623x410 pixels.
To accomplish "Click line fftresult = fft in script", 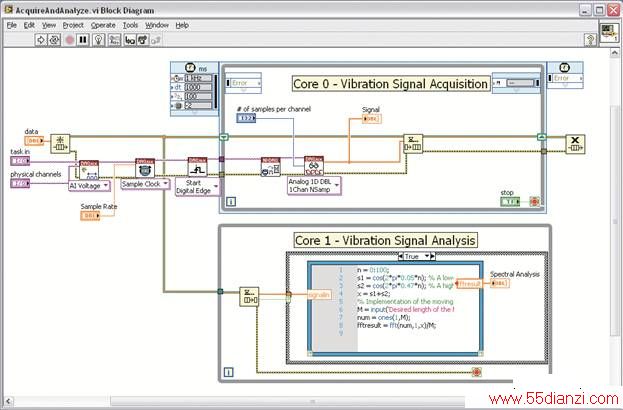I will (x=397, y=325).
